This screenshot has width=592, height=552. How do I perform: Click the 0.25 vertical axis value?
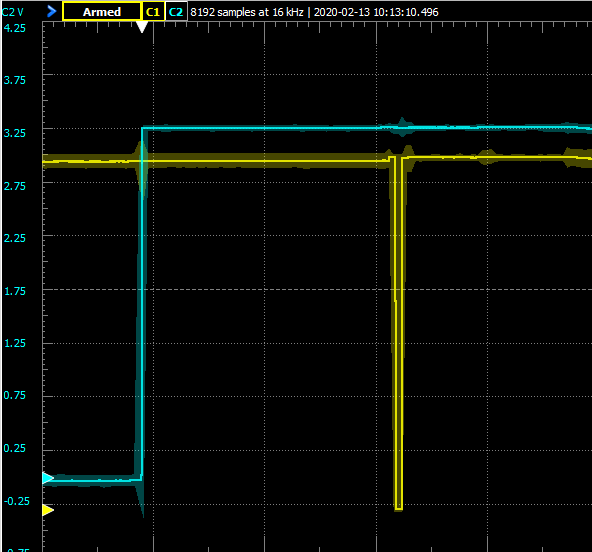click(x=14, y=448)
